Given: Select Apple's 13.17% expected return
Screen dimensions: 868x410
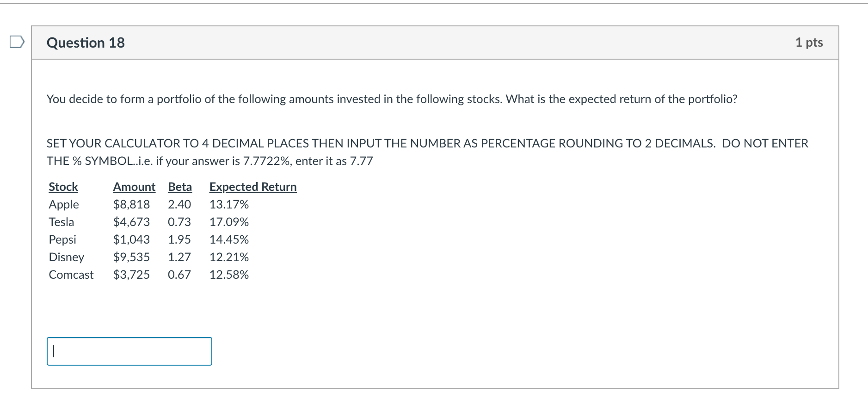Looking at the screenshot, I should (x=229, y=204).
